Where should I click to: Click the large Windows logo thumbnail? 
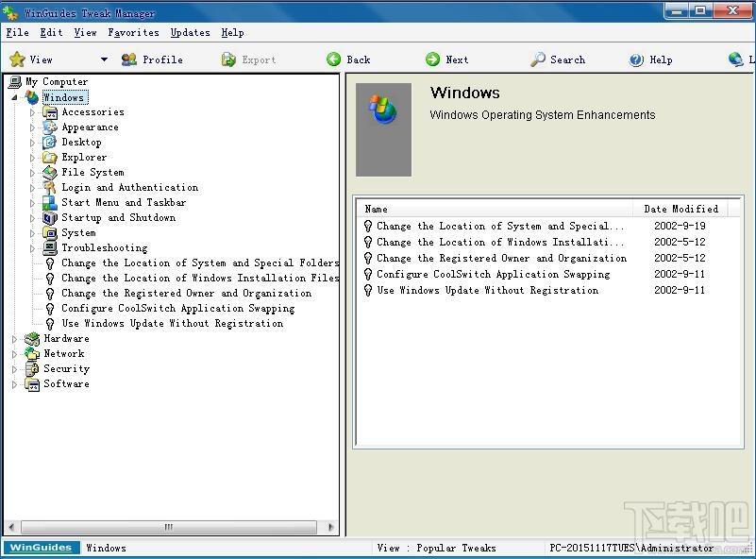[x=383, y=129]
